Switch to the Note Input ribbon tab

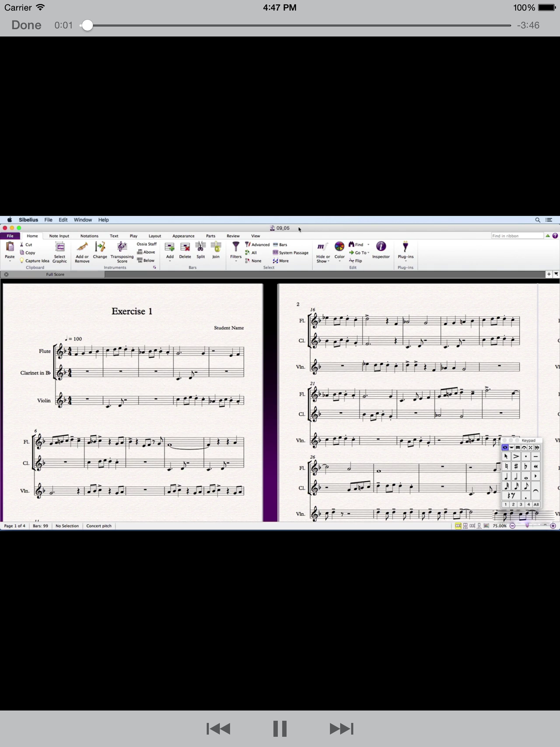click(59, 236)
